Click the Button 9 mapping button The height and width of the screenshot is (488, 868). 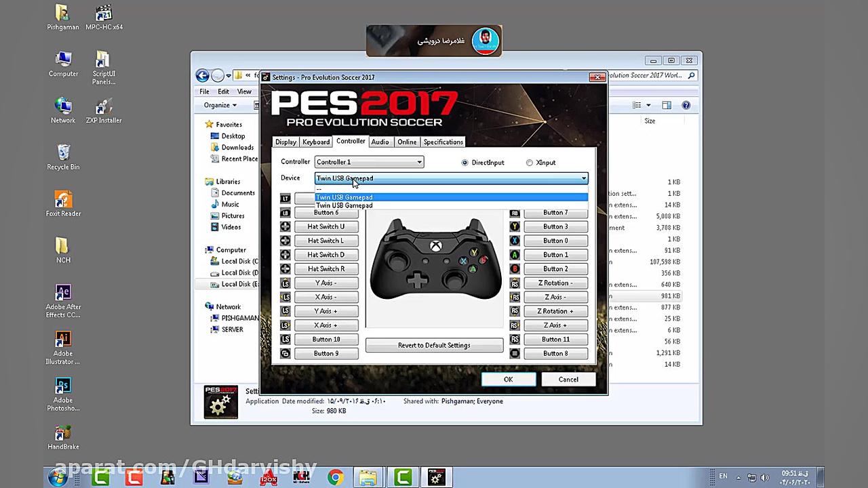coord(326,354)
